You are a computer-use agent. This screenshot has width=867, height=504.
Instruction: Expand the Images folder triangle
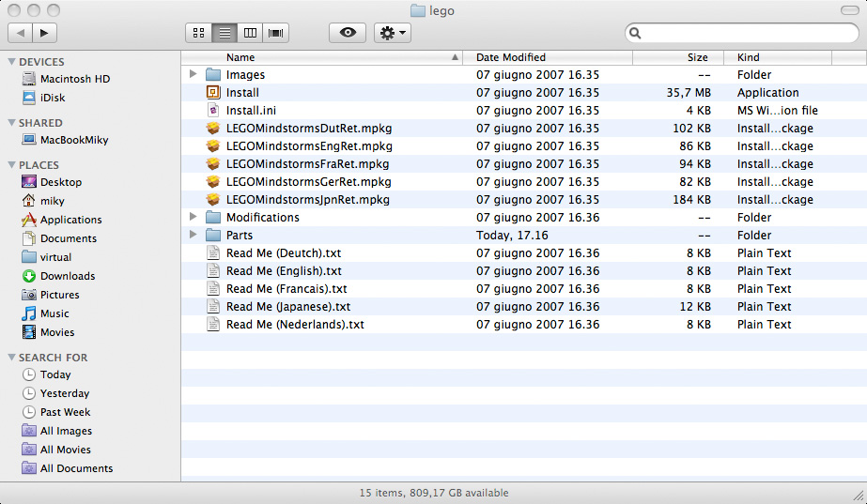[x=193, y=75]
